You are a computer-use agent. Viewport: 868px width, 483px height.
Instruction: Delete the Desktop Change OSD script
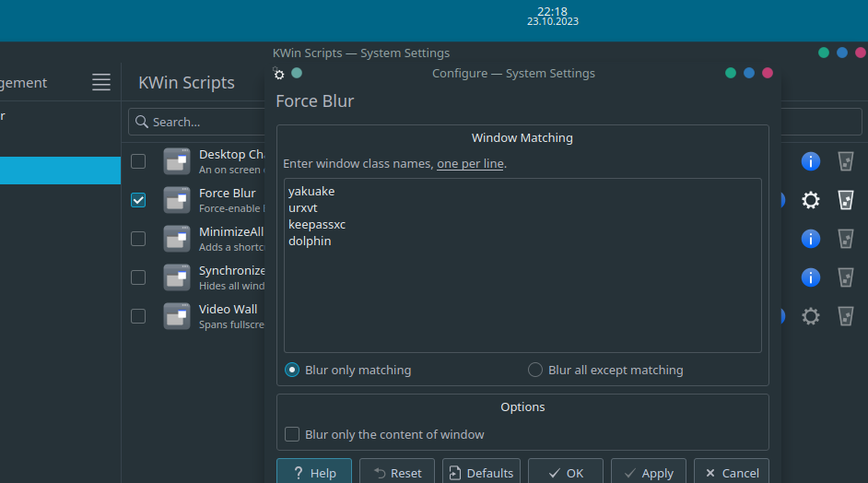(845, 161)
